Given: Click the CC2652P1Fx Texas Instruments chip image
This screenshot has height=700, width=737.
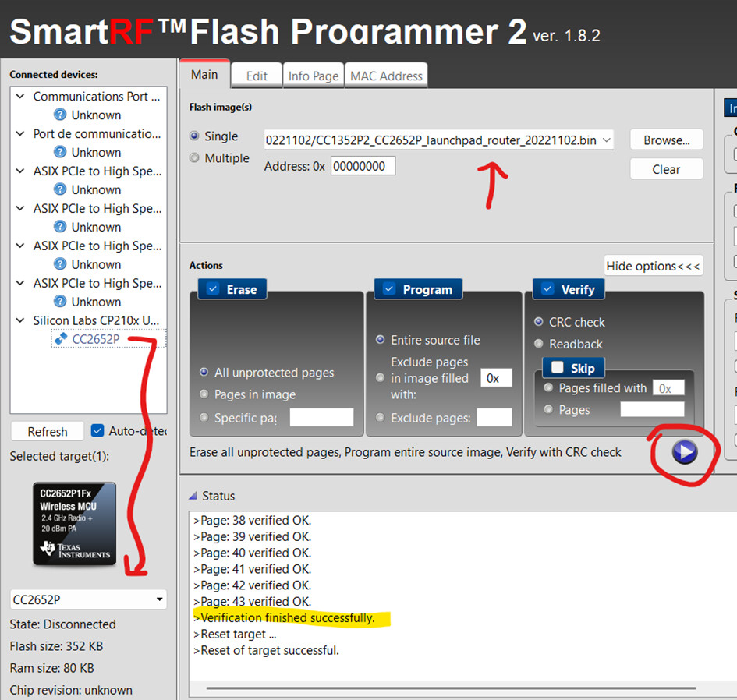Looking at the screenshot, I should point(74,524).
